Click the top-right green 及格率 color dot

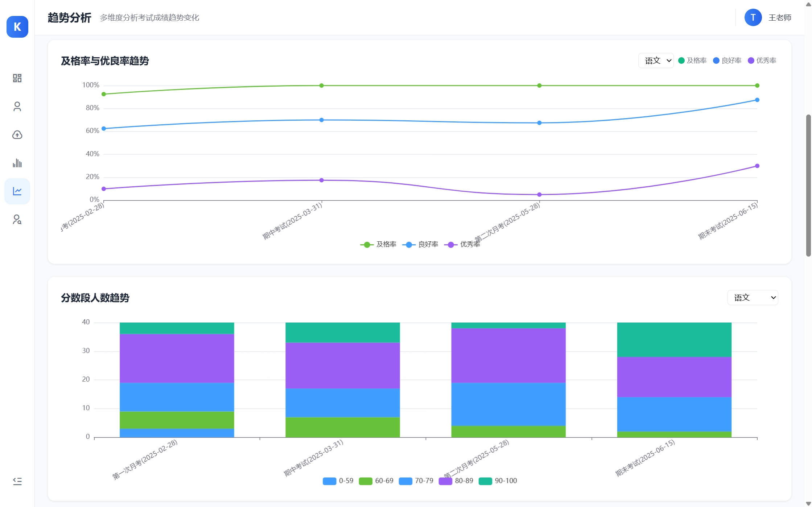[x=681, y=61]
